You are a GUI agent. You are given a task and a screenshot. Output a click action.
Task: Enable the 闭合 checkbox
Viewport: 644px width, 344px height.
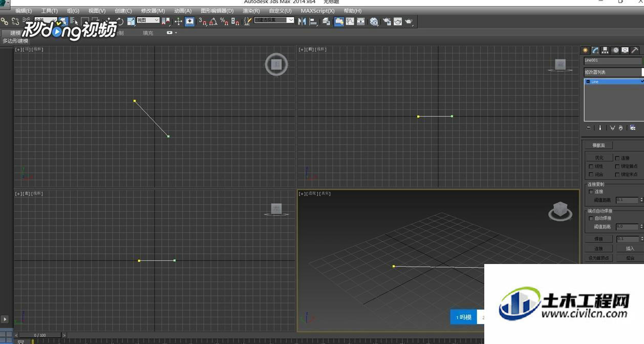click(591, 174)
